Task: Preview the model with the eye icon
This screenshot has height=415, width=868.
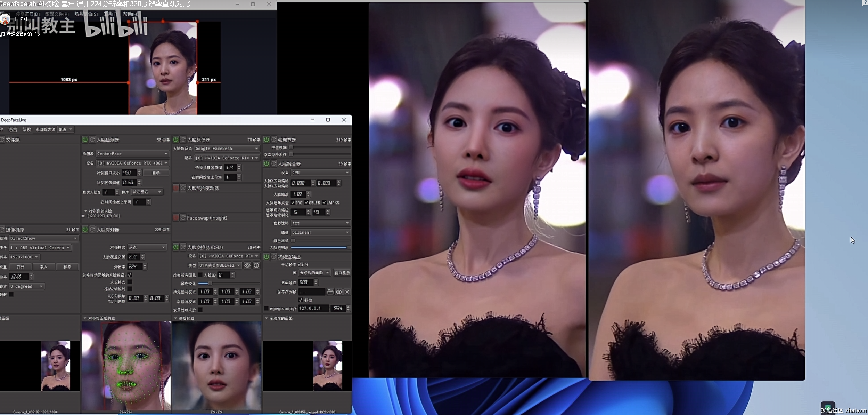Action: pos(247,265)
